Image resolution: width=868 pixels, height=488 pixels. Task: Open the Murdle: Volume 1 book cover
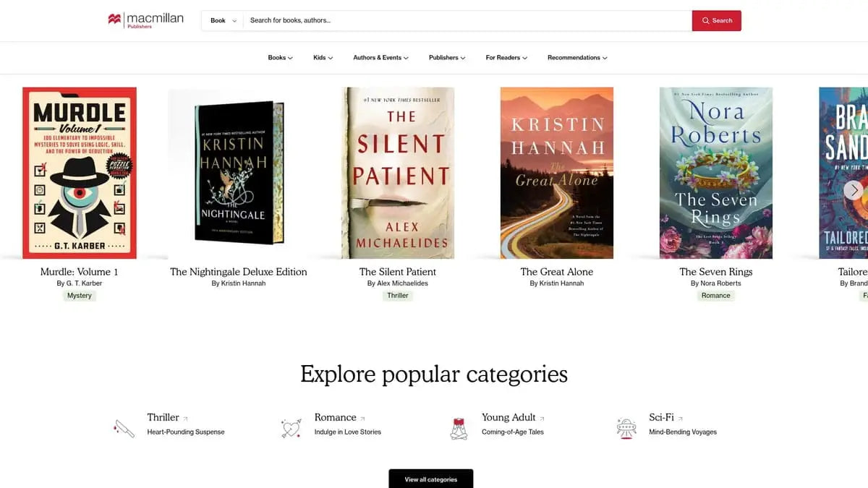click(80, 173)
